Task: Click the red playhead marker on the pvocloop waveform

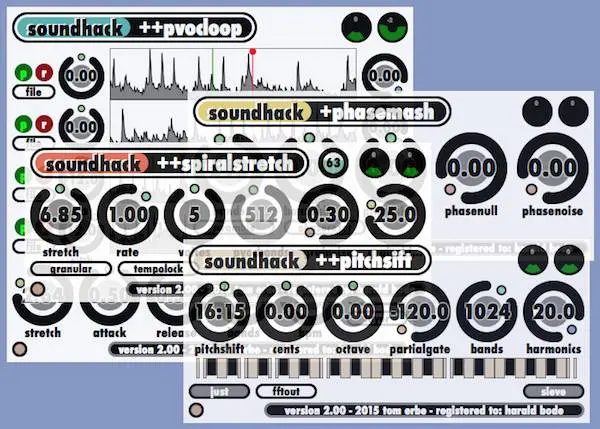Action: pos(253,51)
